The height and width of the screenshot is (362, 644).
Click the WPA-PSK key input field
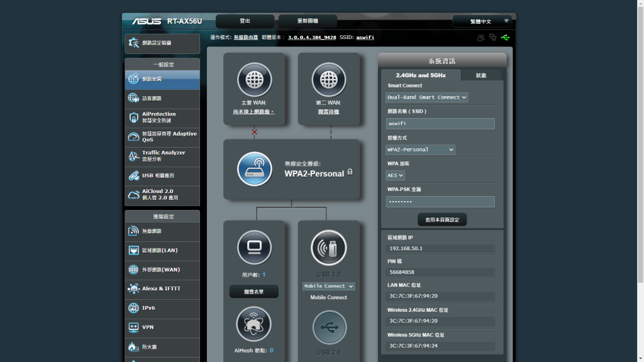(x=440, y=202)
